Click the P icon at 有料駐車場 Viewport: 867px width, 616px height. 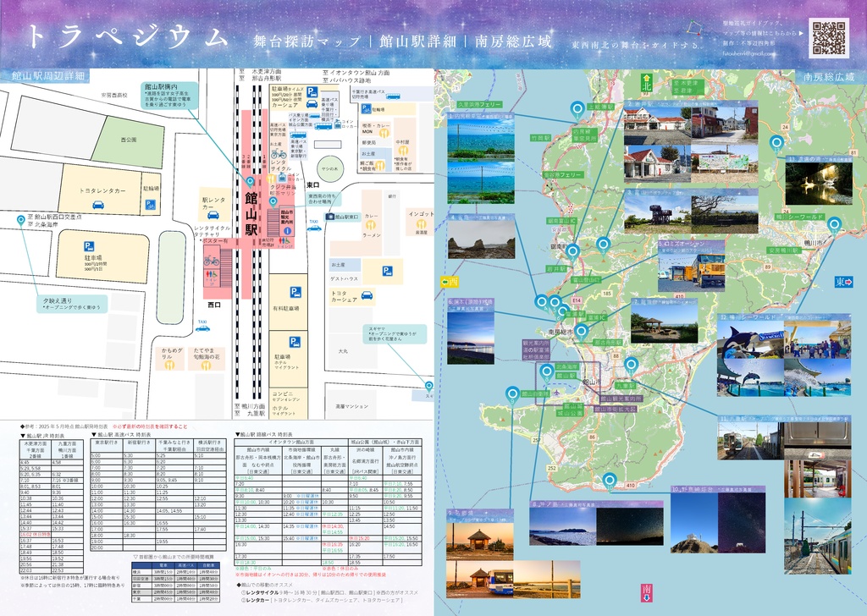pyautogui.click(x=295, y=293)
